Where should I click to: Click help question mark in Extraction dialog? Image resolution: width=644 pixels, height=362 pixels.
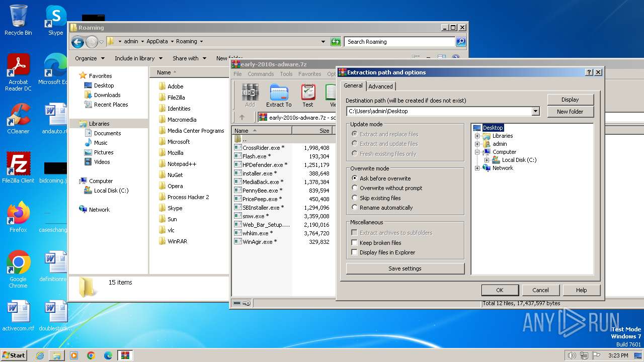(x=589, y=72)
